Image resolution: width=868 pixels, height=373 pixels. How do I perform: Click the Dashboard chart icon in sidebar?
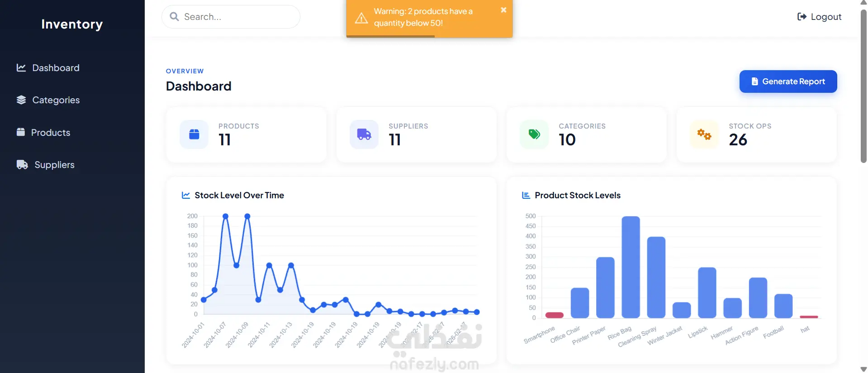pos(21,68)
